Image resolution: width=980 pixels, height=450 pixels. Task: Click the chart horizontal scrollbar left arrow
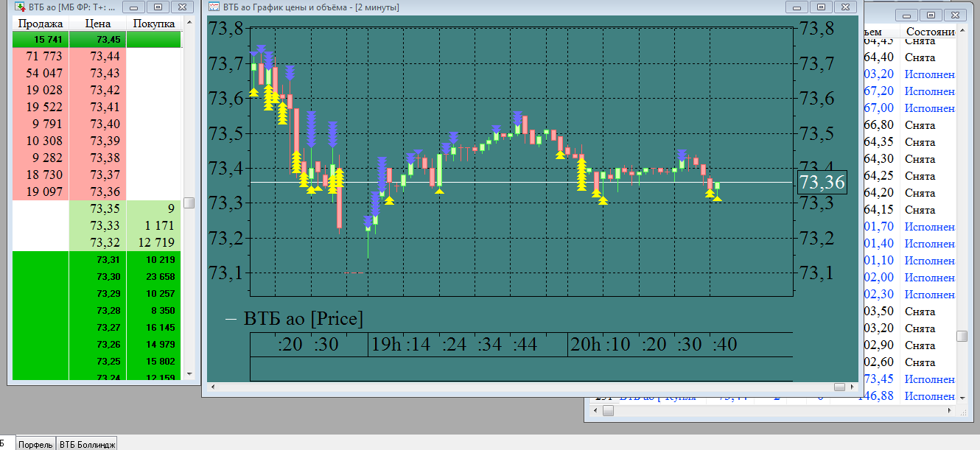213,387
